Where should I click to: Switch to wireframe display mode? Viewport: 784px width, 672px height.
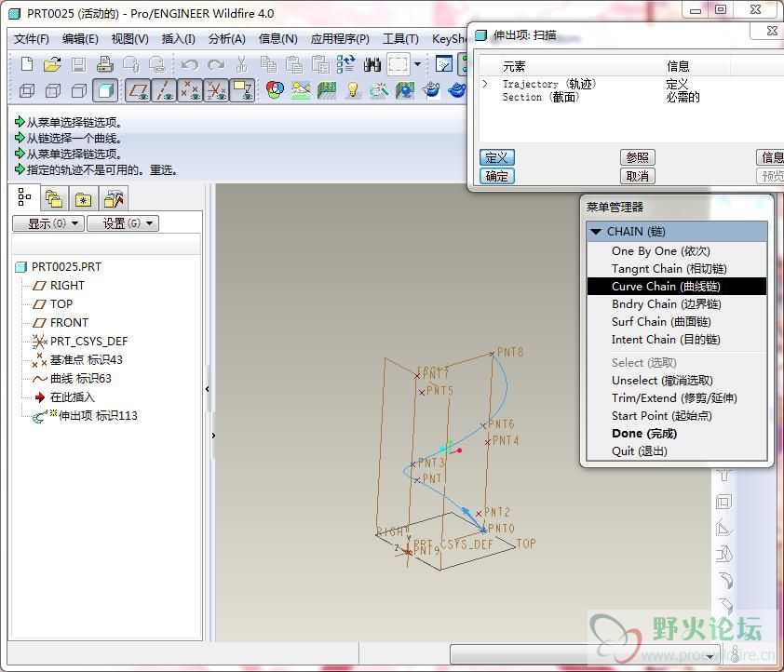pos(27,90)
